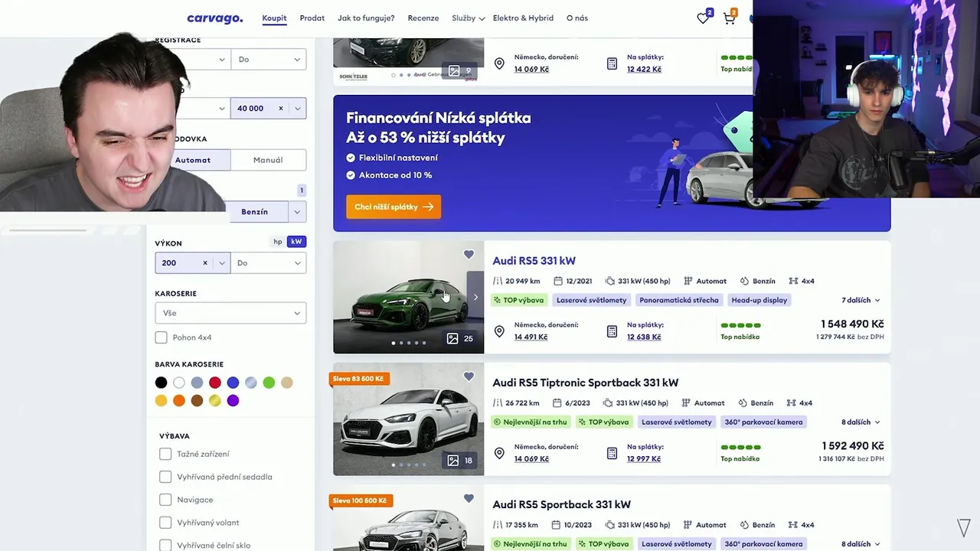Pick the red body color swatch

[x=215, y=383]
